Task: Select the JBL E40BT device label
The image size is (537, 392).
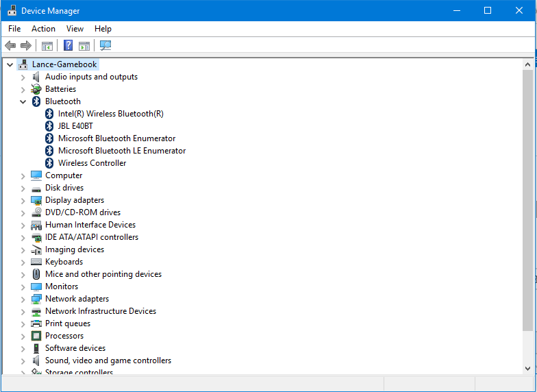Action: click(x=75, y=126)
